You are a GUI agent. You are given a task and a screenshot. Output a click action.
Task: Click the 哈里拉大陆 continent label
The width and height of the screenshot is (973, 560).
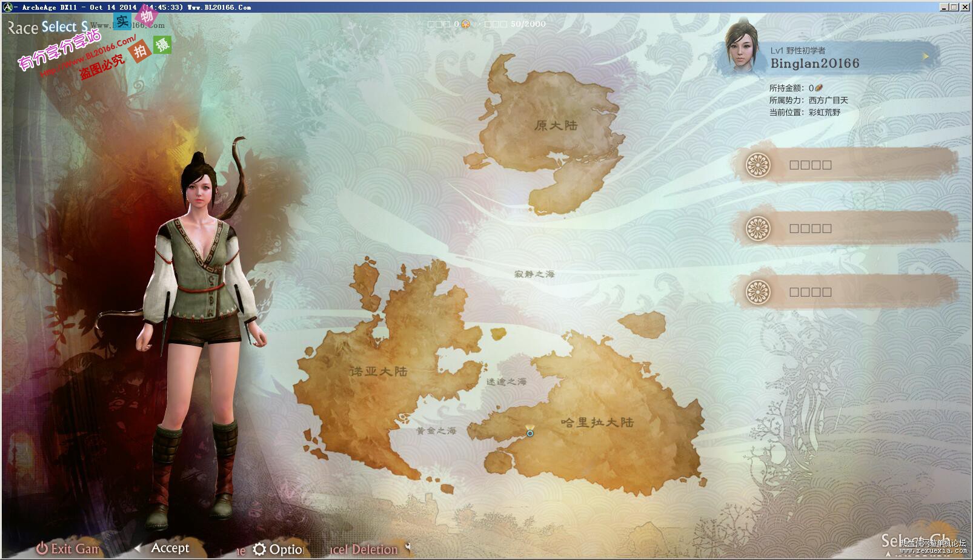[x=597, y=422]
